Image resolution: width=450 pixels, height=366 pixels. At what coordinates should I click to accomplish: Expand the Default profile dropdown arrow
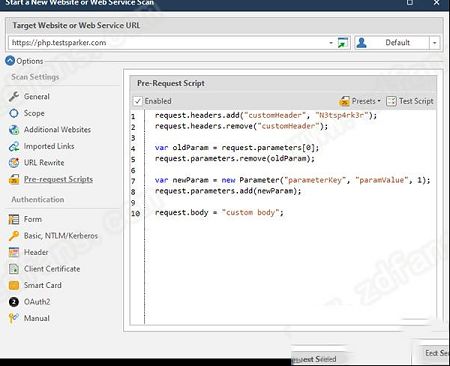pos(434,43)
